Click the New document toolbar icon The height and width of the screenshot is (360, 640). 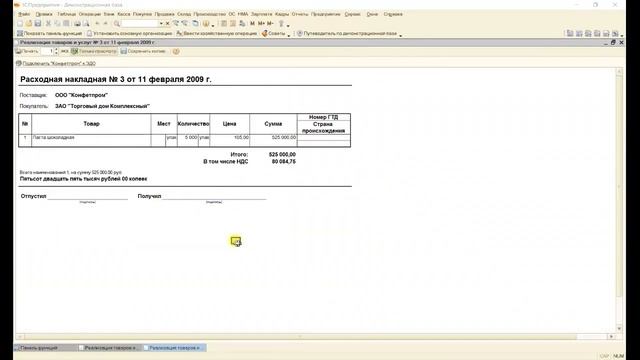click(20, 24)
